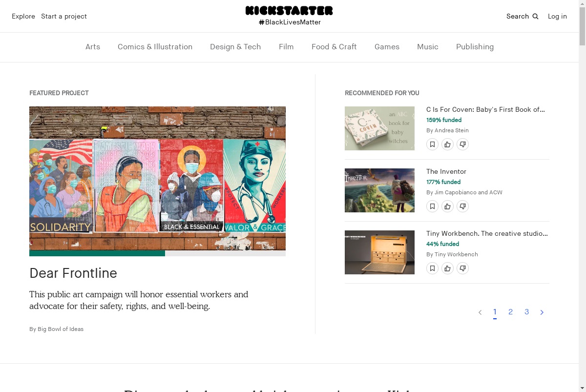586x392 pixels.
Task: Open the Explore menu
Action: 23,16
